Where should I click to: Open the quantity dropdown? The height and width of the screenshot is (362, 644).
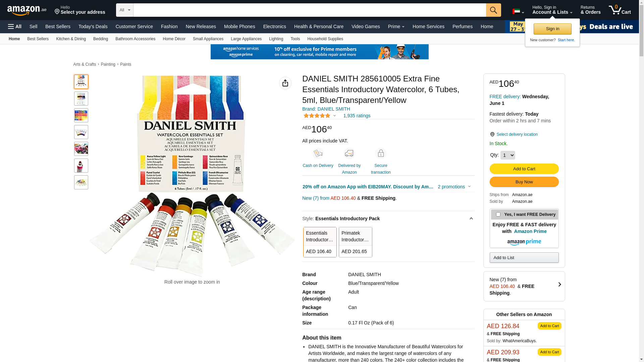pyautogui.click(x=507, y=155)
